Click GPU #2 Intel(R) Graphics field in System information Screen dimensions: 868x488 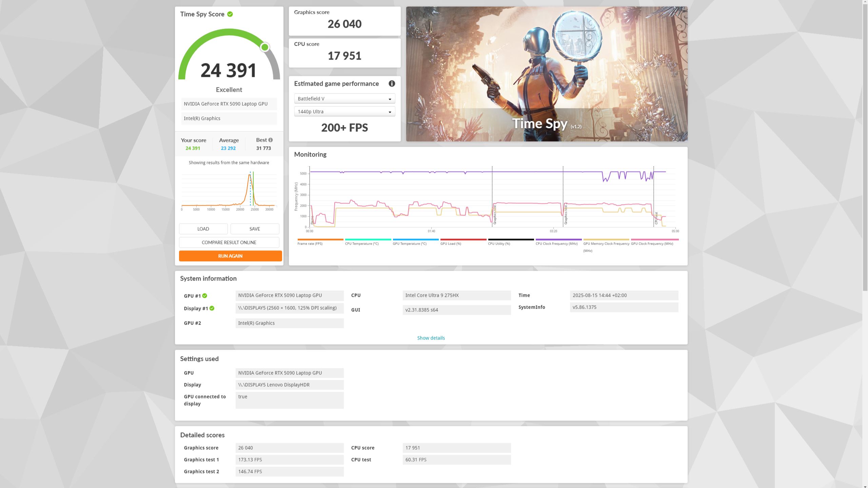(290, 323)
